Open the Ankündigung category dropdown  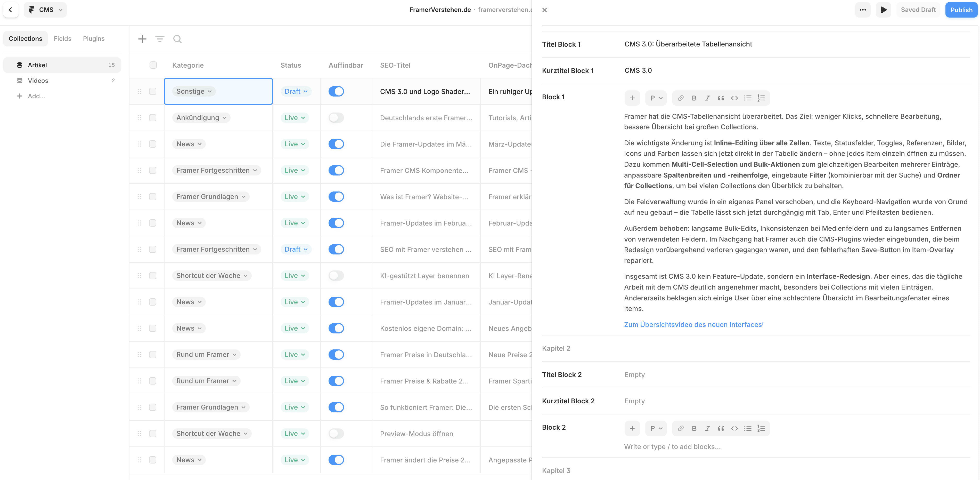[x=201, y=118]
